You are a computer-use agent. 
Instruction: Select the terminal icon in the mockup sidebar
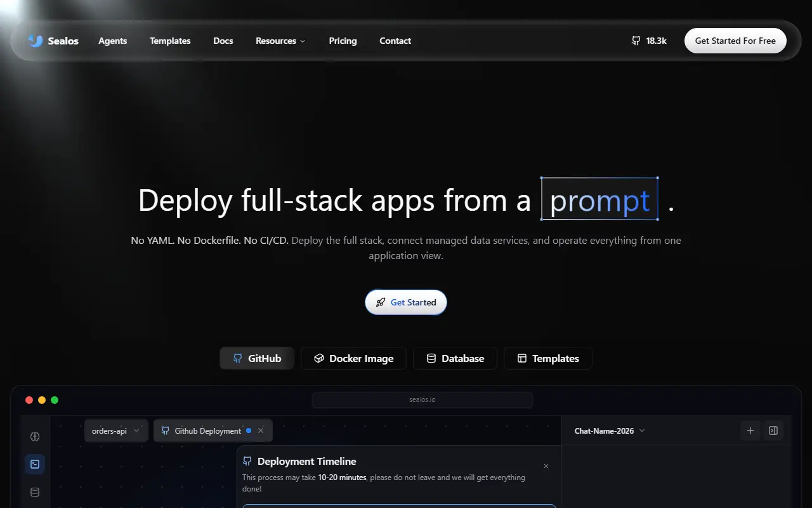[35, 464]
